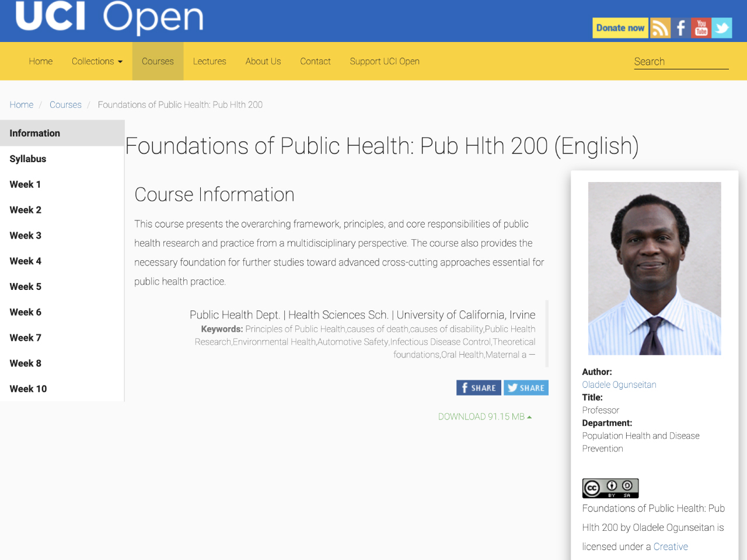Image resolution: width=747 pixels, height=560 pixels.
Task: Open the RSS feed icon
Action: tap(660, 28)
